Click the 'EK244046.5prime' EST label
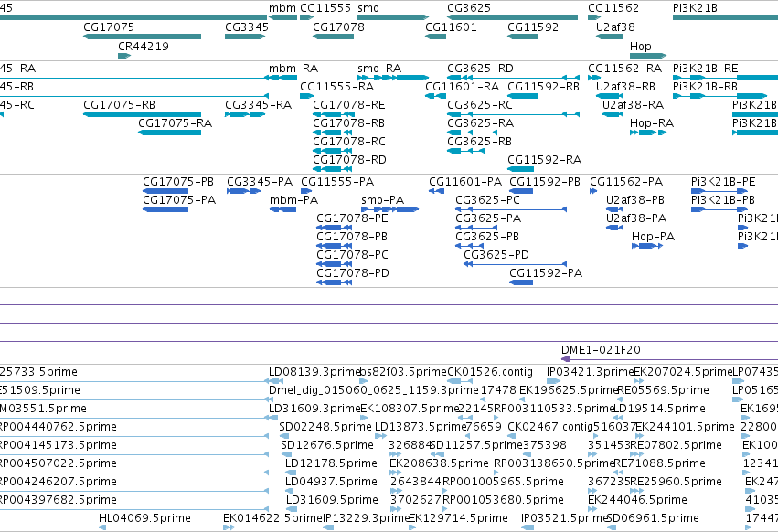 [x=637, y=500]
